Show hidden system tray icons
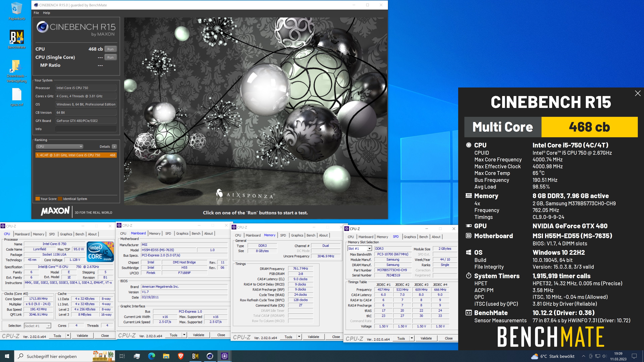 [x=583, y=356]
